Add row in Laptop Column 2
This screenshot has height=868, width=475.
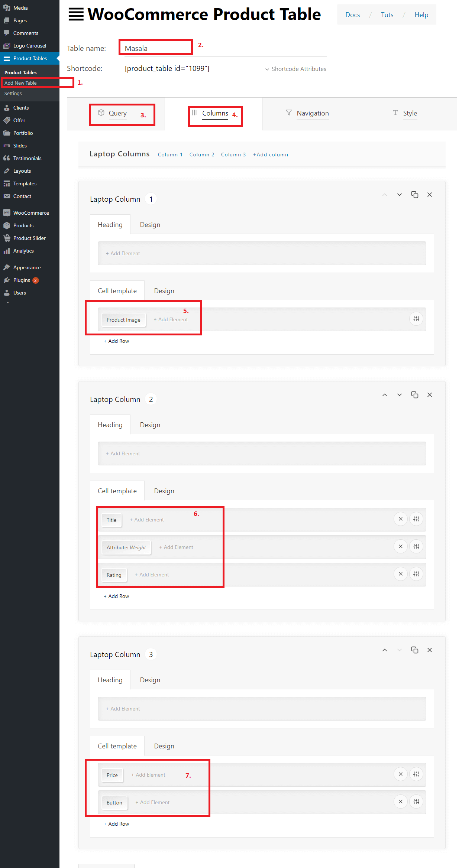tap(116, 596)
